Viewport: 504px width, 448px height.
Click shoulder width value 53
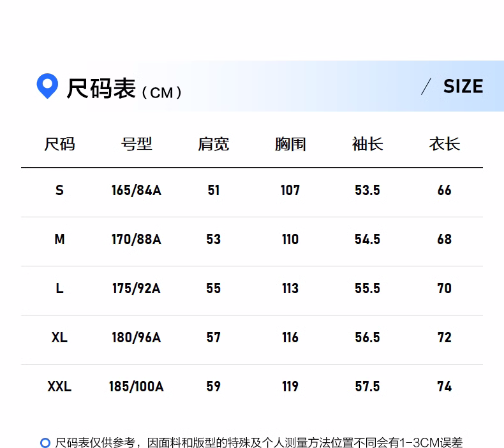click(x=214, y=239)
